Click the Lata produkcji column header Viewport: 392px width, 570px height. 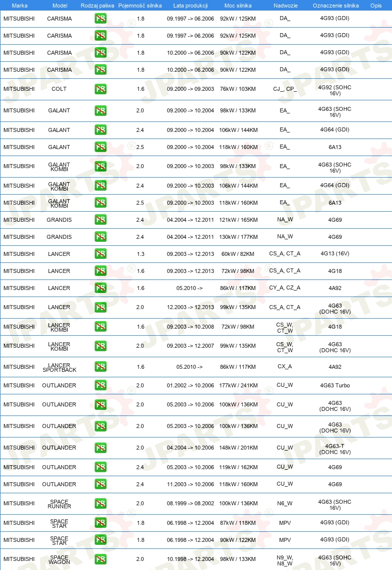pyautogui.click(x=190, y=6)
